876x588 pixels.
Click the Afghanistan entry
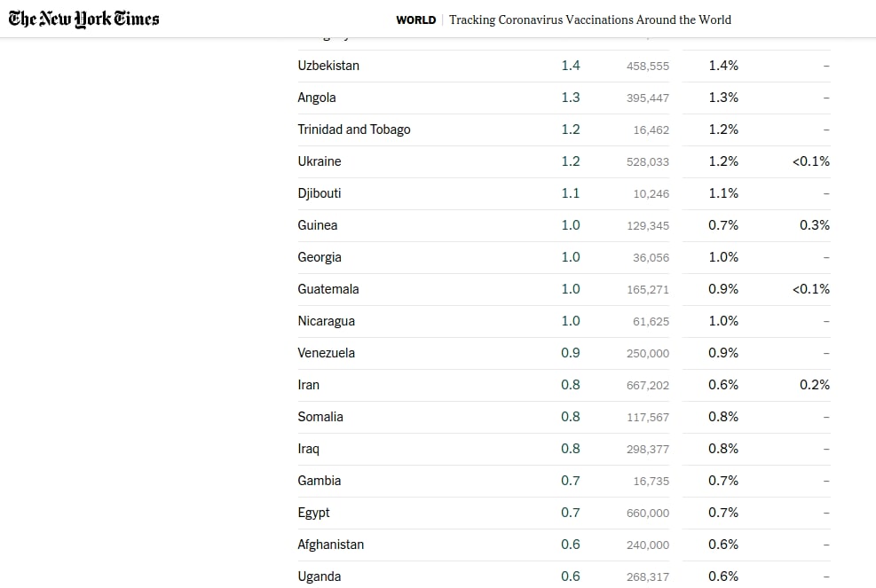331,545
